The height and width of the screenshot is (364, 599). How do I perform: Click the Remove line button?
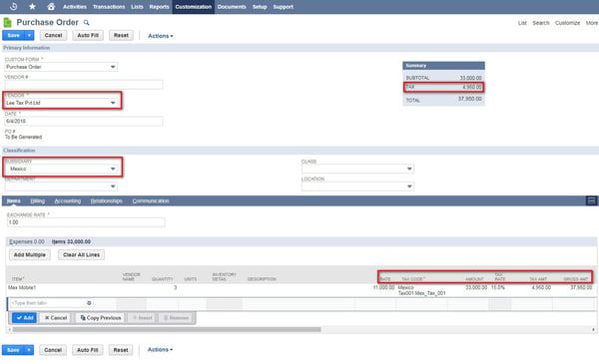point(176,318)
